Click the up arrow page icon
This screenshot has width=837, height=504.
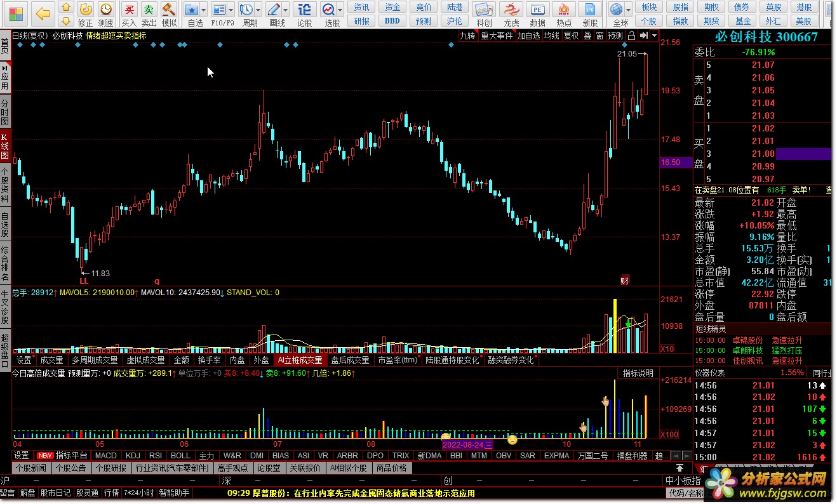point(65,8)
